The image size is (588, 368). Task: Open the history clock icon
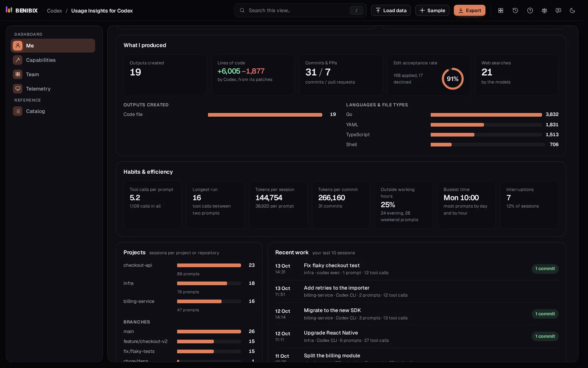pyautogui.click(x=515, y=11)
